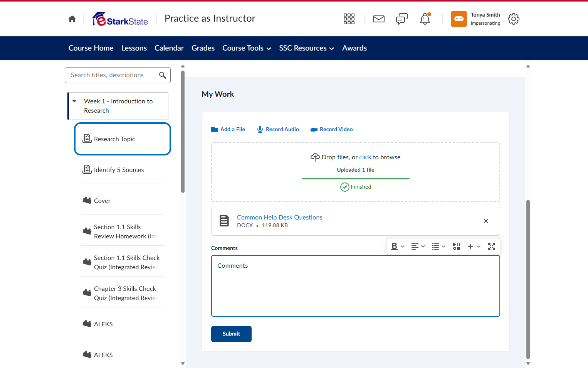Expand the SSC Resources menu
The height and width of the screenshot is (368, 588).
(306, 48)
